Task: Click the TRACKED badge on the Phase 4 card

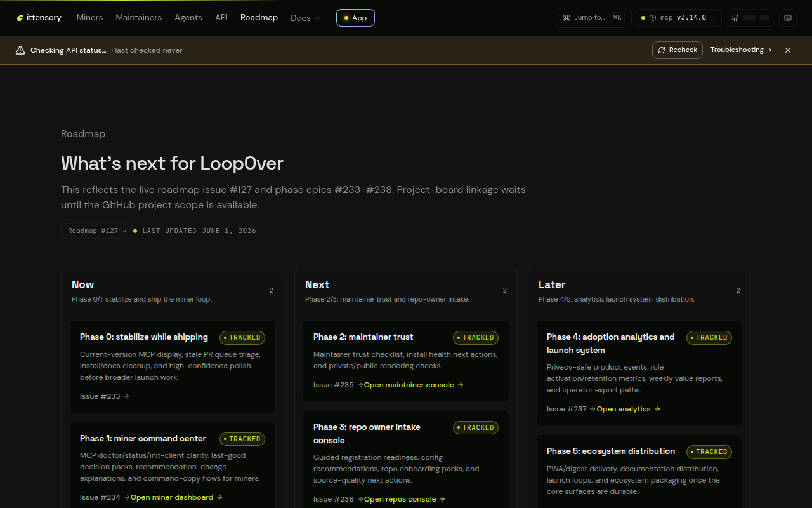Action: [x=709, y=338]
